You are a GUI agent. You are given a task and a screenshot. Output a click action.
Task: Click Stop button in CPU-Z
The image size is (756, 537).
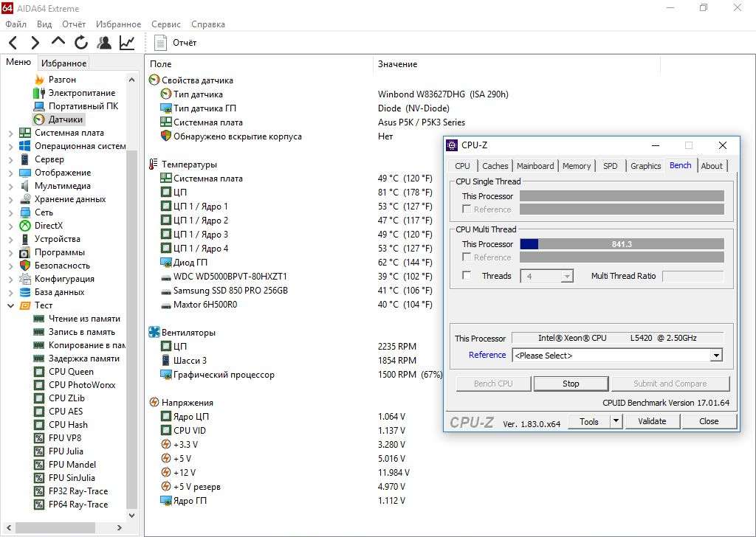click(571, 384)
